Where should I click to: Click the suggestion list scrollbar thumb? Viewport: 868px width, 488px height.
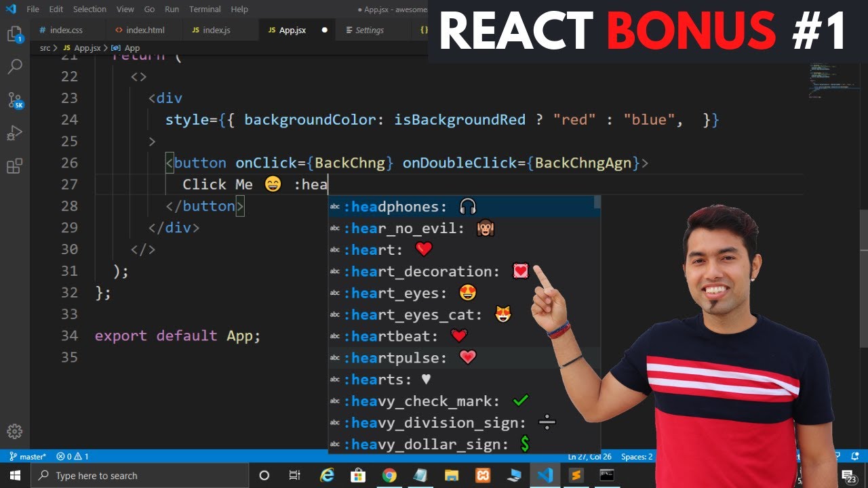click(597, 202)
